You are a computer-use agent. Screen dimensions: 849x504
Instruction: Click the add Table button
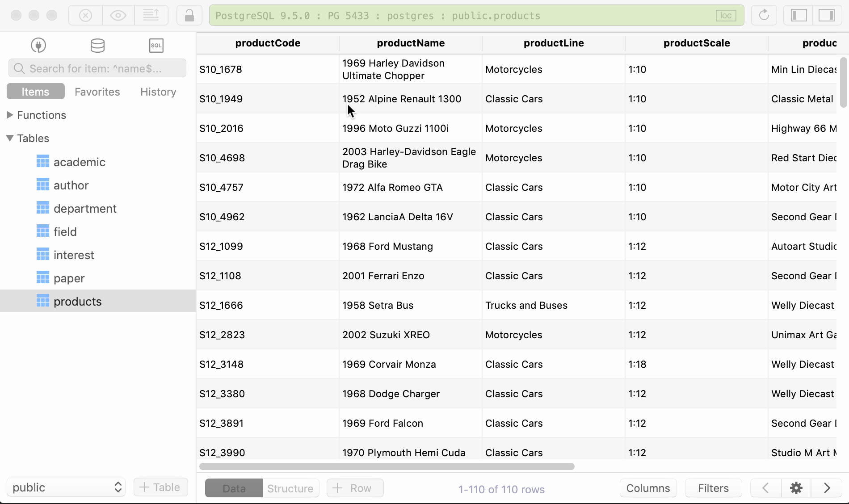(x=160, y=487)
